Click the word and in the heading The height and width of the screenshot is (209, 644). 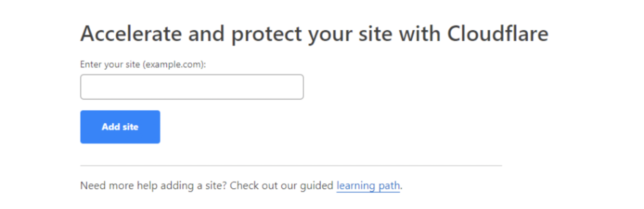(x=208, y=34)
